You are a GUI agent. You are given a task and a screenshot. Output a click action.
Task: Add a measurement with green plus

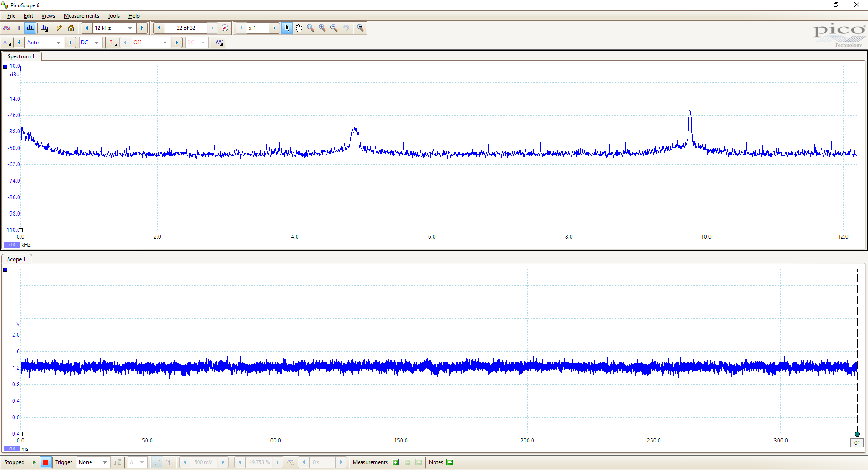click(x=396, y=462)
